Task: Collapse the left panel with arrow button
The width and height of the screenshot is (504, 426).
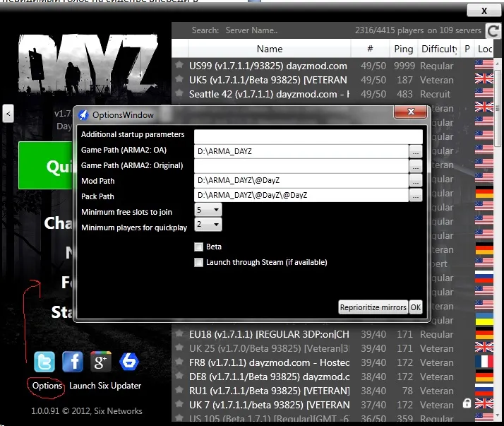Action: 8,113
